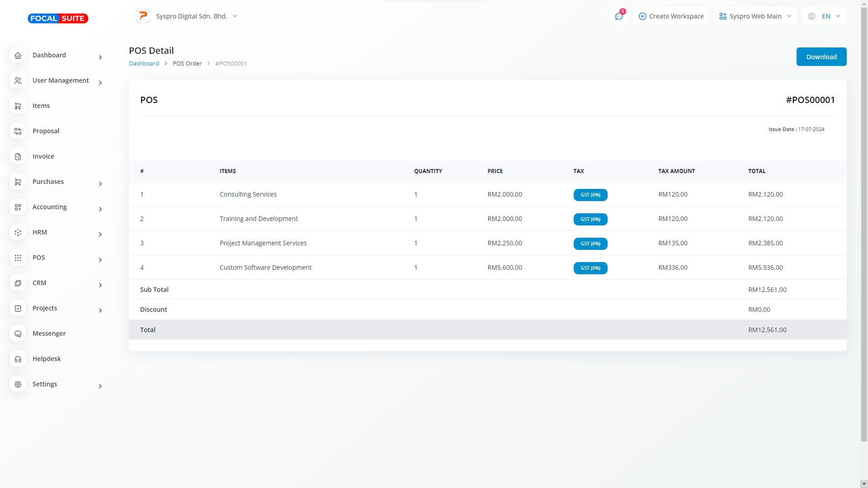868x488 pixels.
Task: Open the CRM menu item
Action: pos(39,283)
